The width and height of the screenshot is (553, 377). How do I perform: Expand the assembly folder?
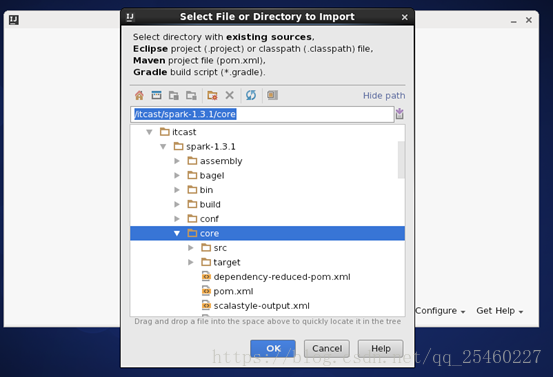tap(177, 161)
